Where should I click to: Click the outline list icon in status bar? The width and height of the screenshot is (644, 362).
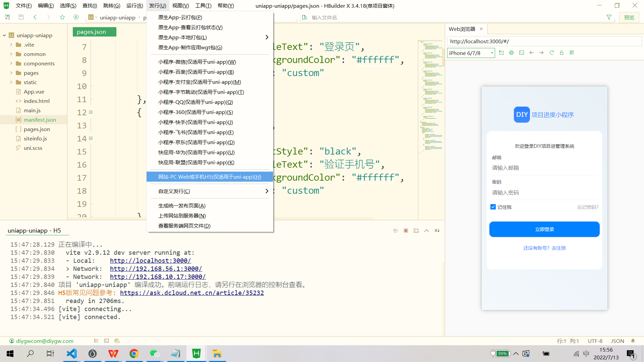point(96,341)
